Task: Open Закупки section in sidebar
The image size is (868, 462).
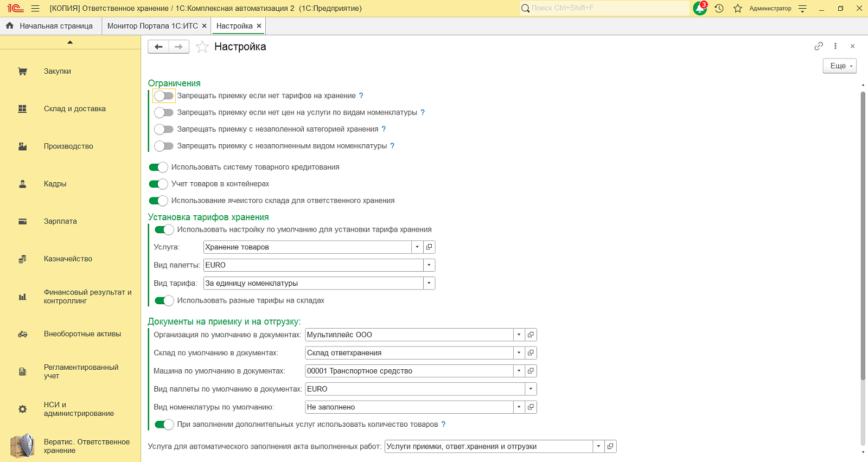Action: pos(58,71)
